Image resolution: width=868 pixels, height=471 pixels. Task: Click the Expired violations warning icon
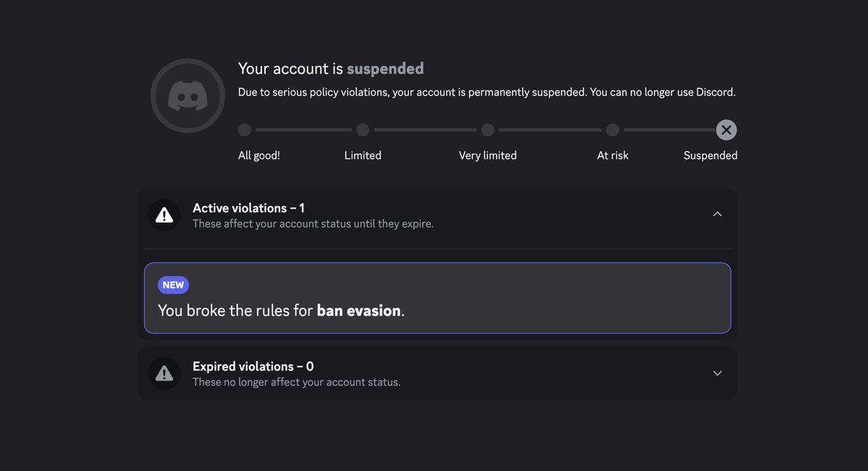pos(164,373)
